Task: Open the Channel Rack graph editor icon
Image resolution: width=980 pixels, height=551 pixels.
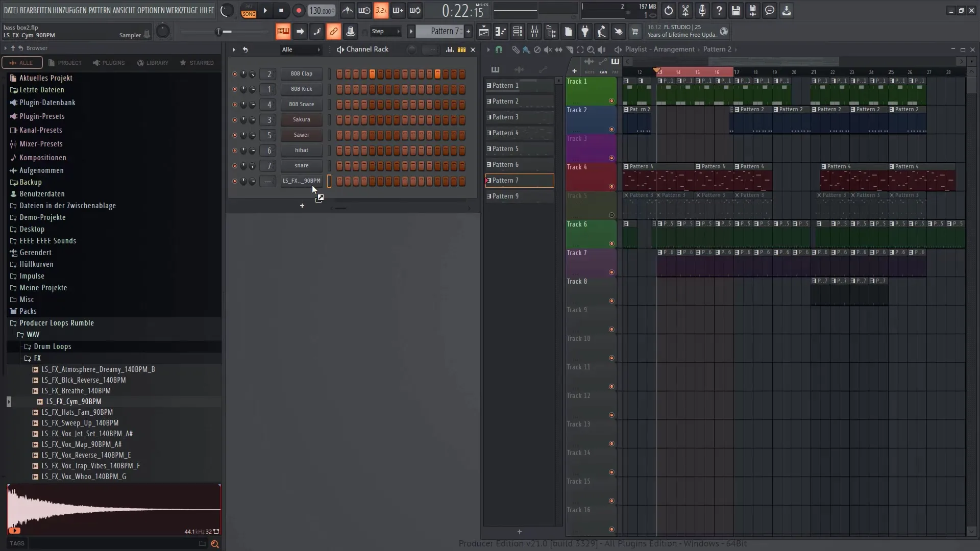Action: (450, 49)
